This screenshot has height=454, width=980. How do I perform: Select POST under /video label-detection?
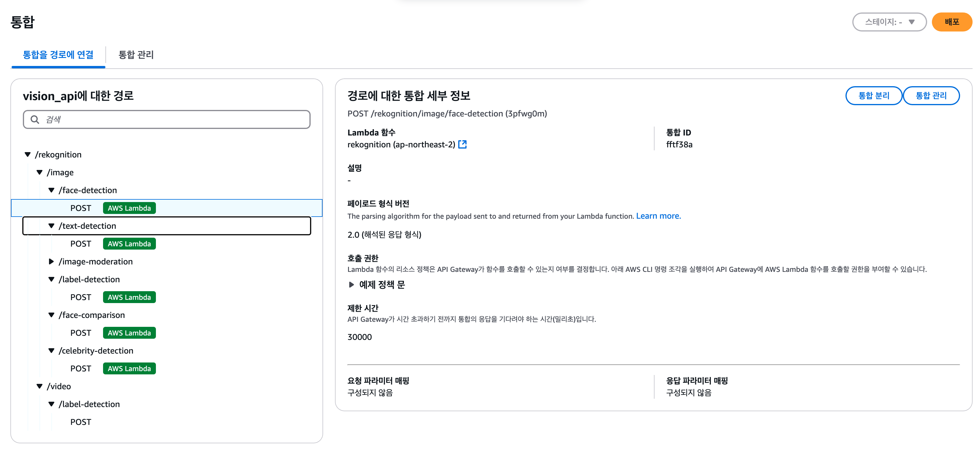click(81, 422)
